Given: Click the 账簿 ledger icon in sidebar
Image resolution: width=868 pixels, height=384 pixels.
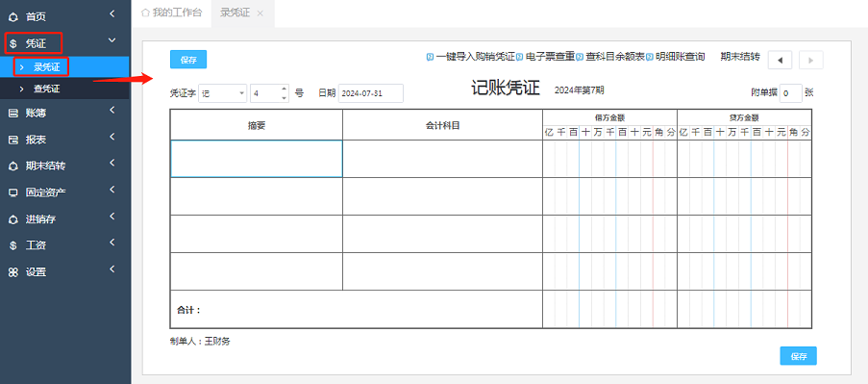Looking at the screenshot, I should [x=13, y=113].
